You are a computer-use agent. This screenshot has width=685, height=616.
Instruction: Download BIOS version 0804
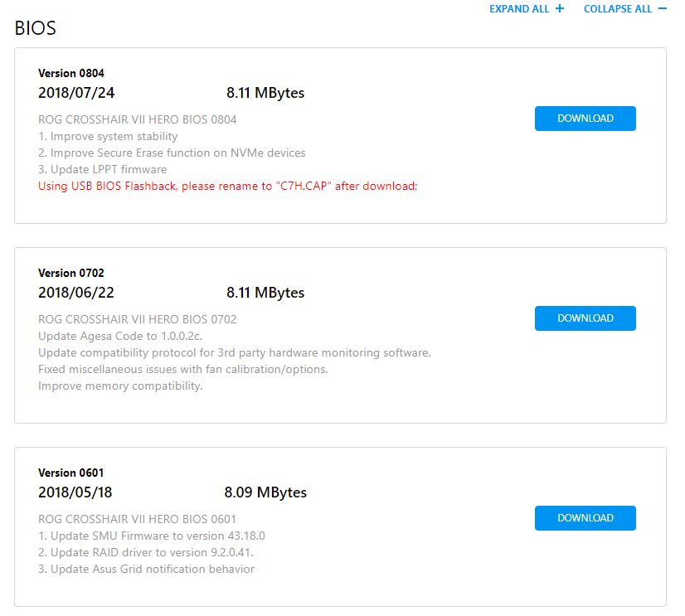tap(585, 119)
